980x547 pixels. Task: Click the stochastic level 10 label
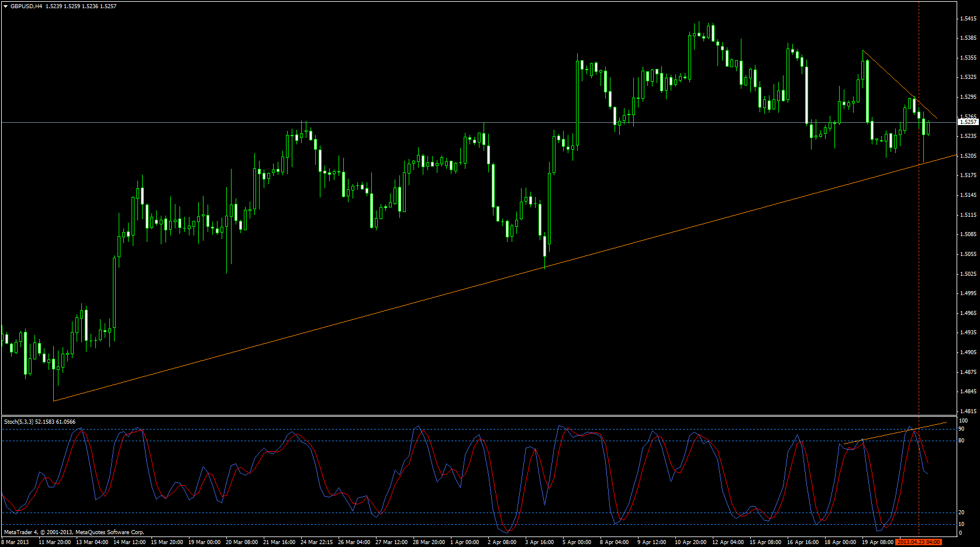[962, 524]
